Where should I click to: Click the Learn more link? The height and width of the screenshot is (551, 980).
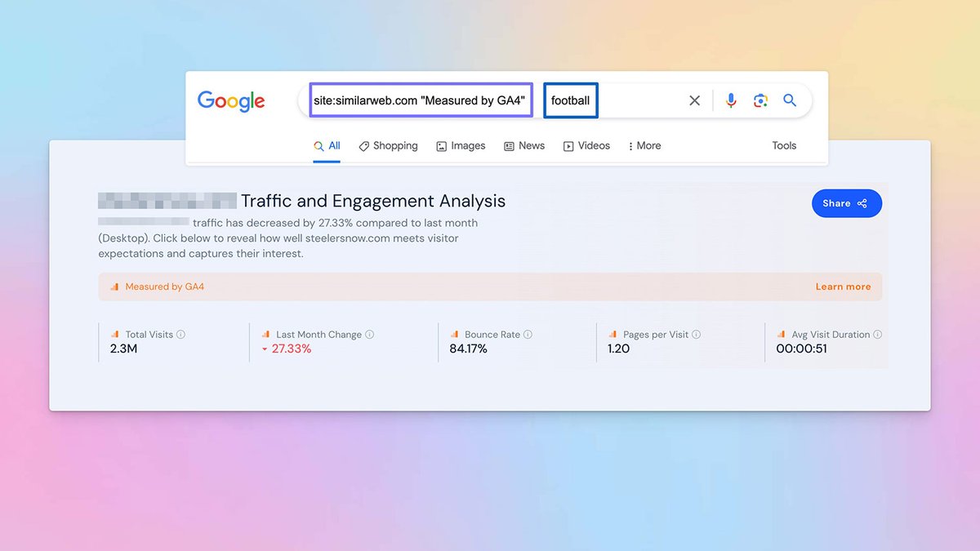(843, 287)
